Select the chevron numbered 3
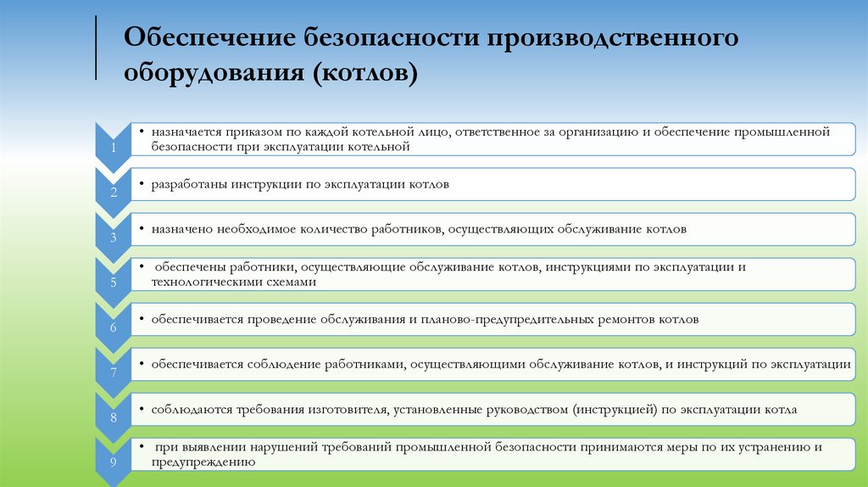The image size is (868, 487). click(x=114, y=238)
